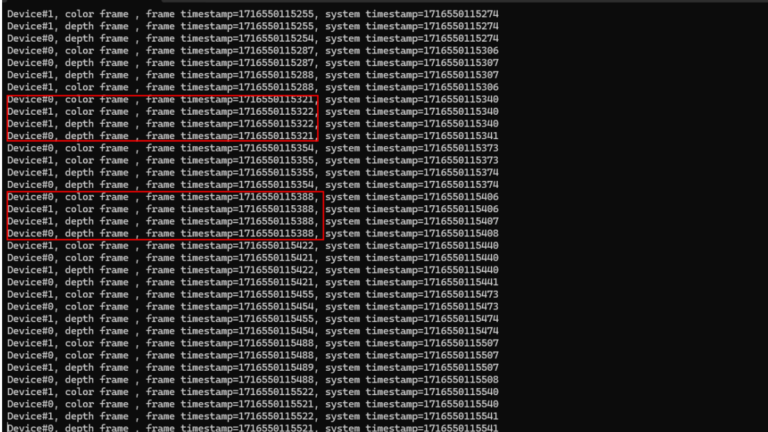768x432 pixels.
Task: Click system timestamp 1716550115341 text
Action: click(x=412, y=136)
